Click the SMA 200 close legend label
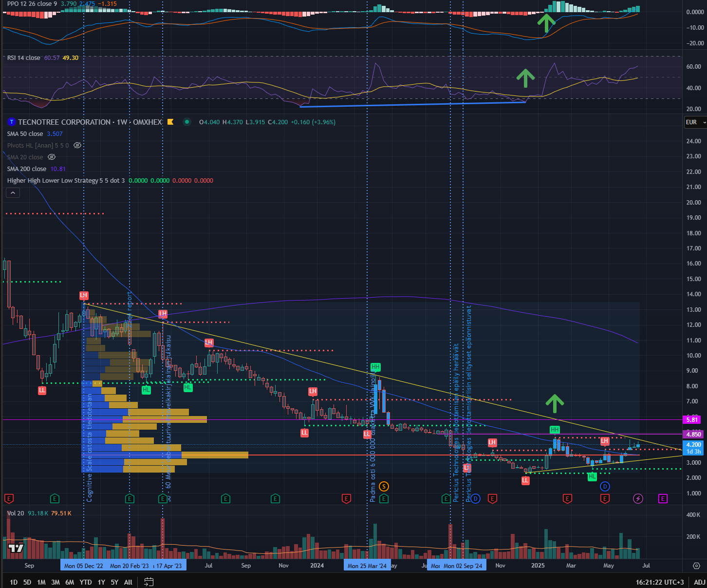This screenshot has width=707, height=588. (x=27, y=169)
